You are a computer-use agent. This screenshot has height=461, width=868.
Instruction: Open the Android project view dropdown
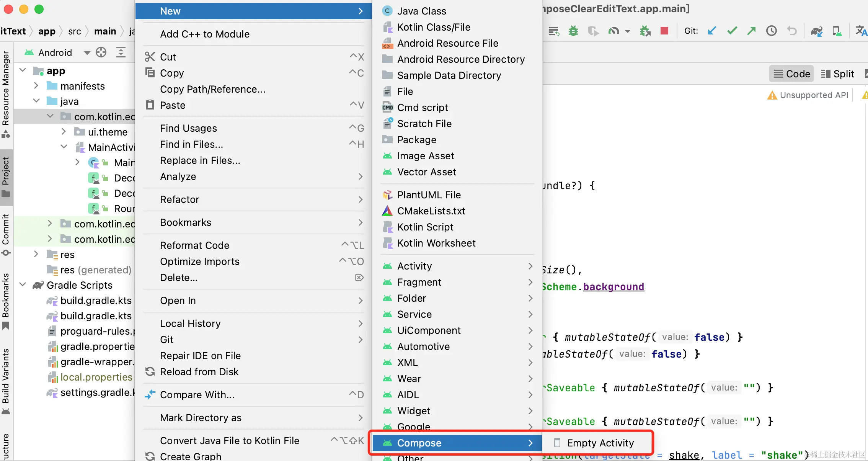pyautogui.click(x=87, y=53)
